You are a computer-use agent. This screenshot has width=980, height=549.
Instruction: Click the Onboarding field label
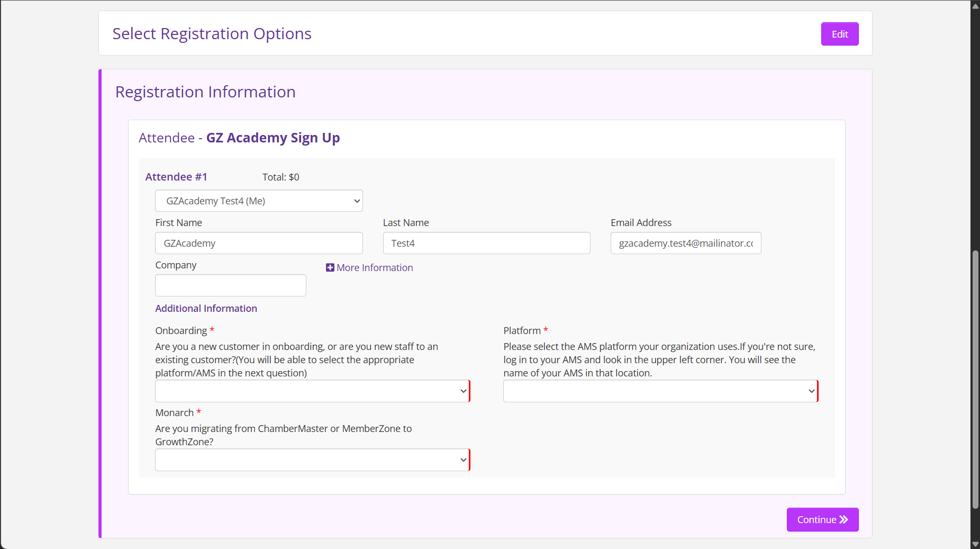click(181, 330)
